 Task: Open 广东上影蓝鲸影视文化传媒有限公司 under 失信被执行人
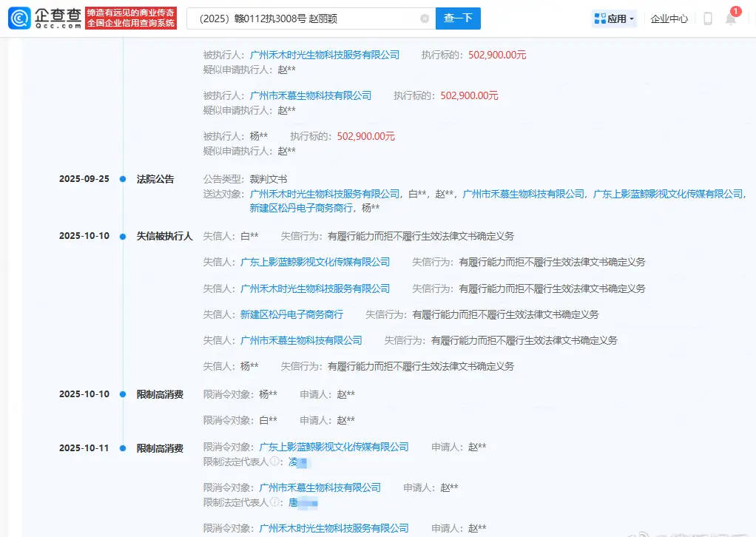click(315, 262)
